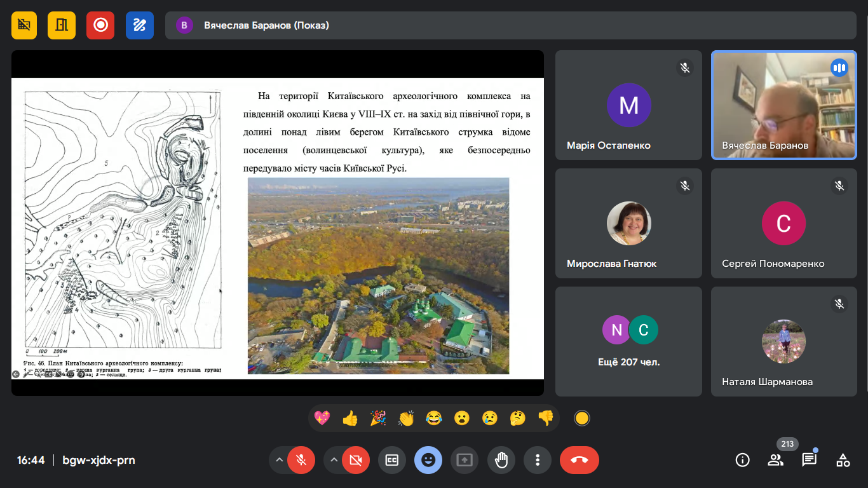The width and height of the screenshot is (868, 488).
Task: Toggle the emoji reactions bar
Action: click(x=428, y=460)
